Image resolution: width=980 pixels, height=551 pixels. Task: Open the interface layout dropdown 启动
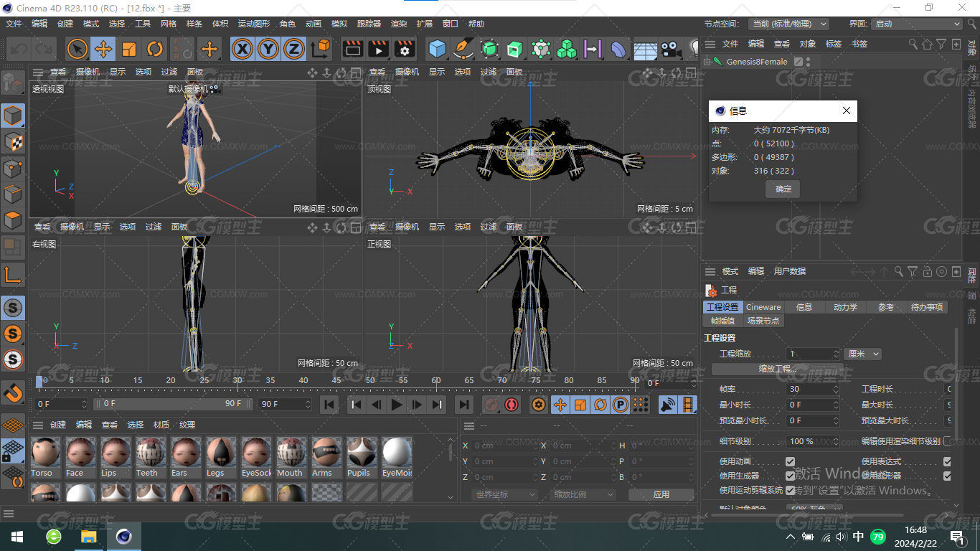[x=917, y=24]
